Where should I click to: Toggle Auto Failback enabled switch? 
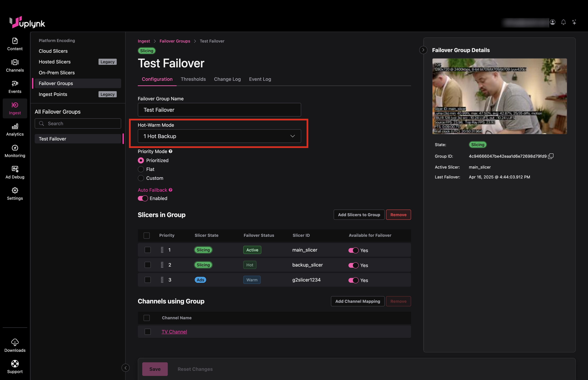coord(143,198)
